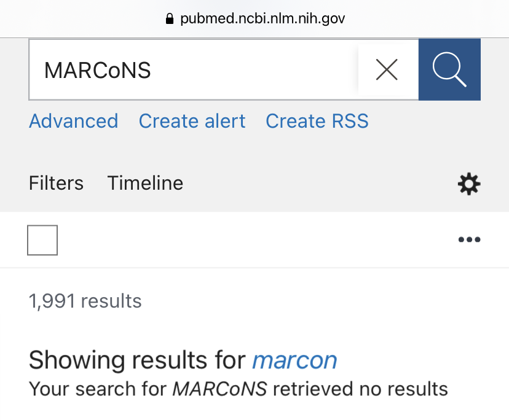Click the 'Showing results for' heading
509x420 pixels.
pyautogui.click(x=137, y=360)
